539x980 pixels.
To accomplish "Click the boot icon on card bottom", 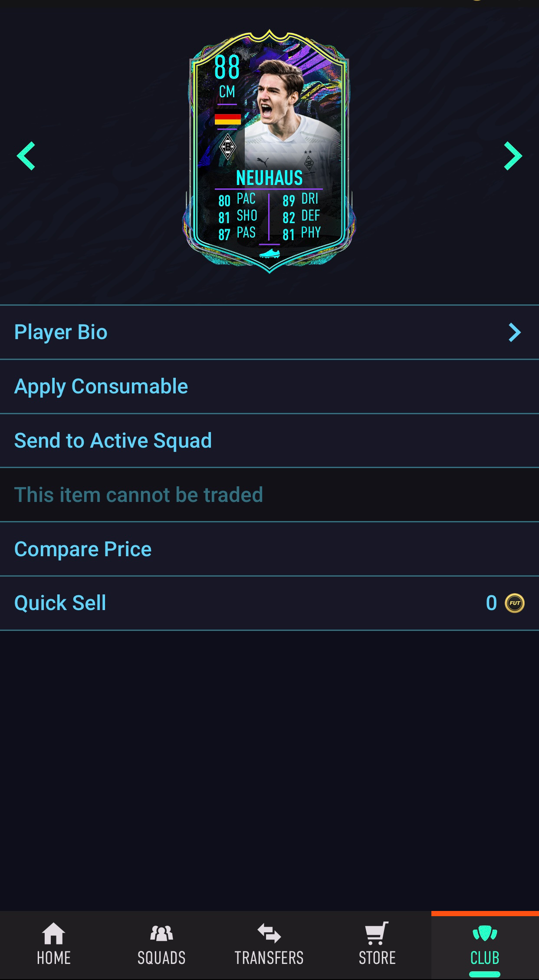I will coord(269,254).
